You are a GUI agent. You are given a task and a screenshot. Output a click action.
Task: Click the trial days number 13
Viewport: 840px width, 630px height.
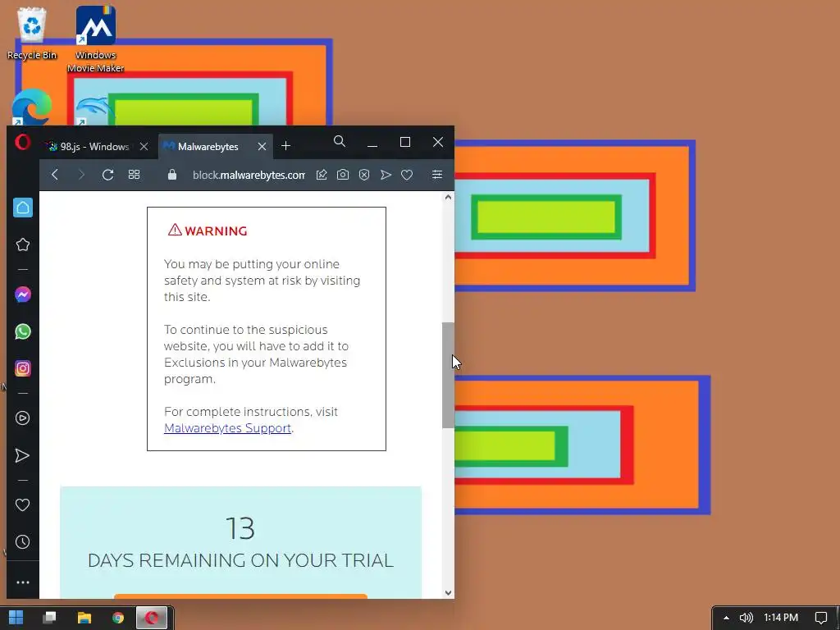240,528
